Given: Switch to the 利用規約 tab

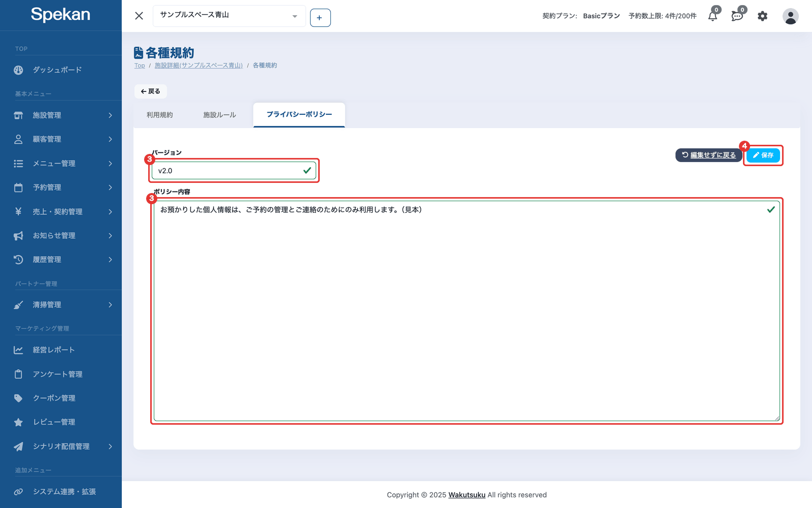Looking at the screenshot, I should [x=160, y=115].
